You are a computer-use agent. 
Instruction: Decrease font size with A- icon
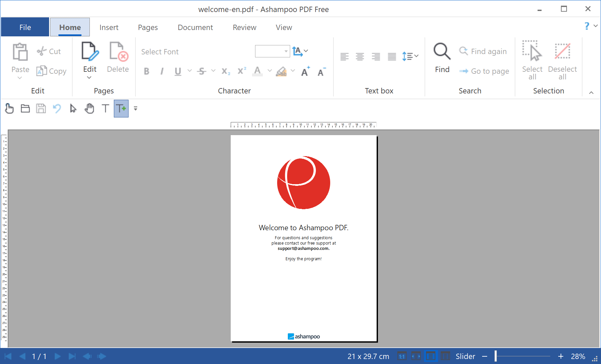tap(322, 71)
